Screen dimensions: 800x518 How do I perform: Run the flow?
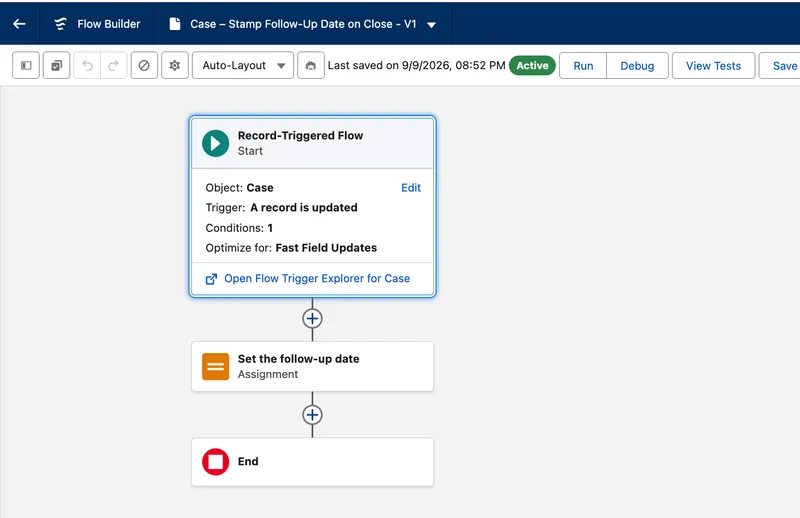point(583,66)
